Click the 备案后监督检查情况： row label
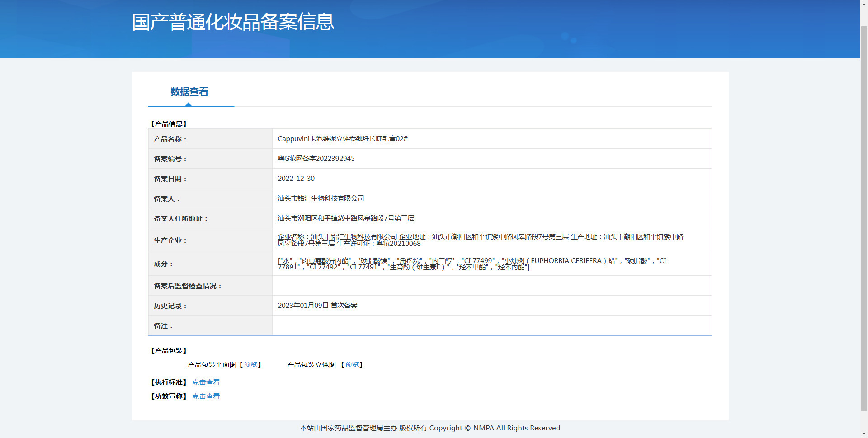The width and height of the screenshot is (868, 438). click(188, 286)
